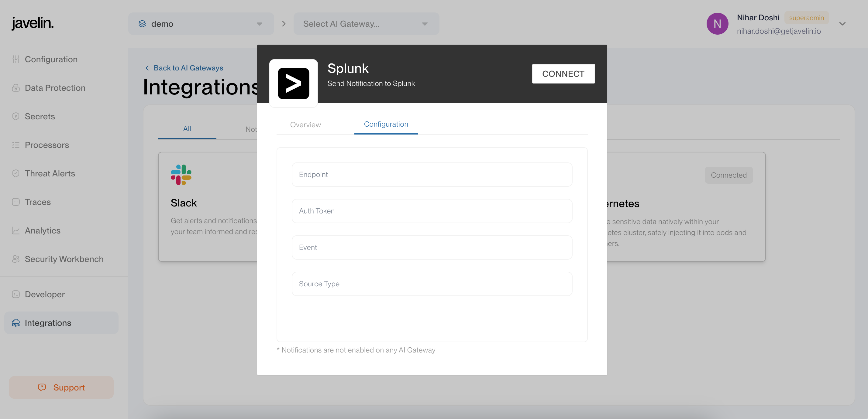Click 'Send Notification to Splunk' subtitle
This screenshot has width=868, height=419.
[x=371, y=83]
